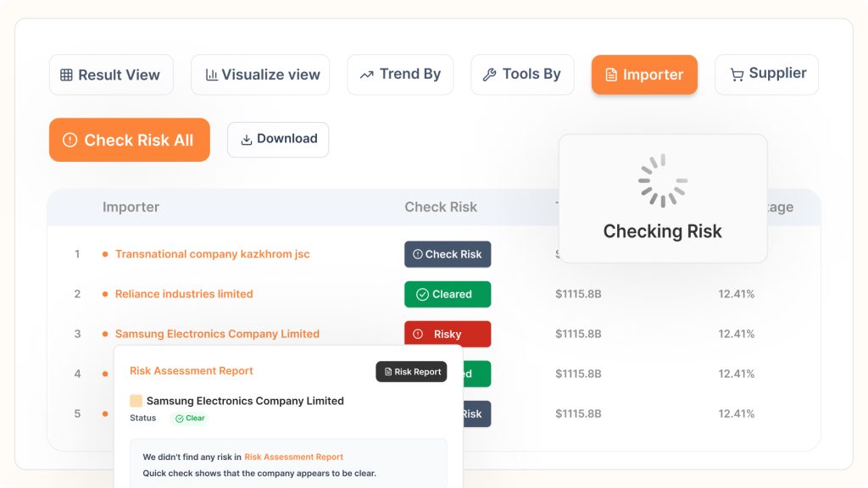Image resolution: width=868 pixels, height=488 pixels.
Task: Click Risk Assessment Report link in message
Action: pyautogui.click(x=293, y=457)
